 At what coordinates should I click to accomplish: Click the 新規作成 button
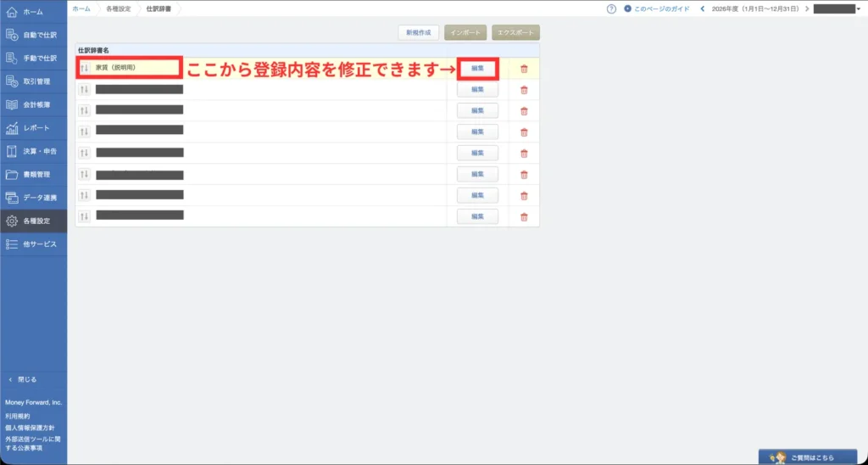point(419,33)
